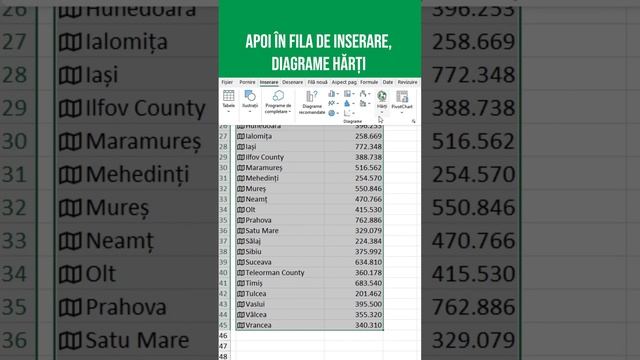Click 470.766 in enlarged background sheet
Image resolution: width=640 pixels, height=360 pixels.
(x=473, y=241)
